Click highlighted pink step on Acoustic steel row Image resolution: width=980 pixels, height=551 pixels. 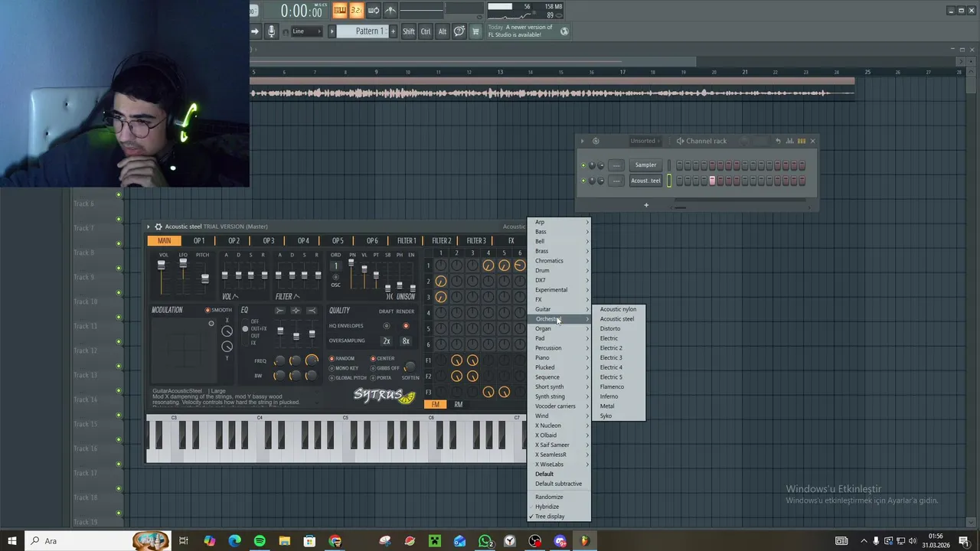click(x=712, y=181)
